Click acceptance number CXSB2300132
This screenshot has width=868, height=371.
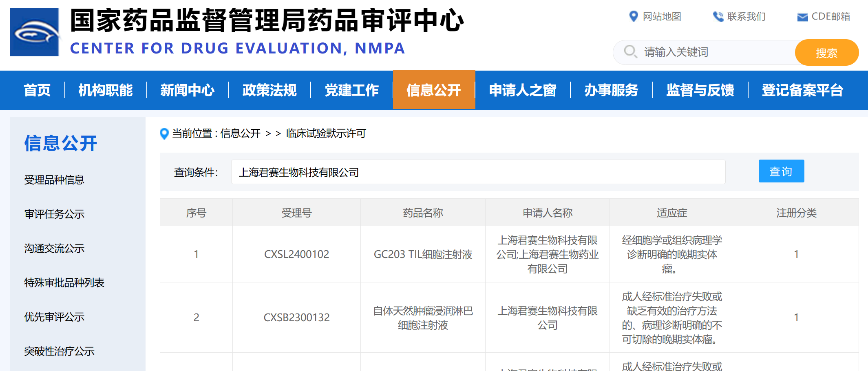[x=297, y=318]
